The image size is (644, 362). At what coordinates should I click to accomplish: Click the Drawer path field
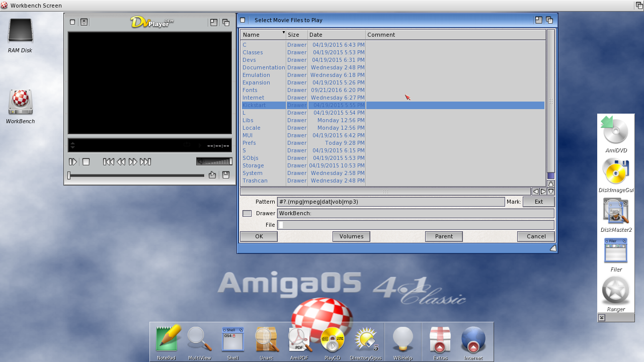pos(416,213)
